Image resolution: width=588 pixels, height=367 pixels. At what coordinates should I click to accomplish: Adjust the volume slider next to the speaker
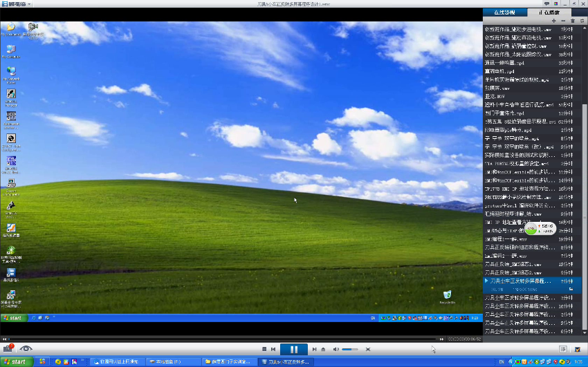coord(350,349)
